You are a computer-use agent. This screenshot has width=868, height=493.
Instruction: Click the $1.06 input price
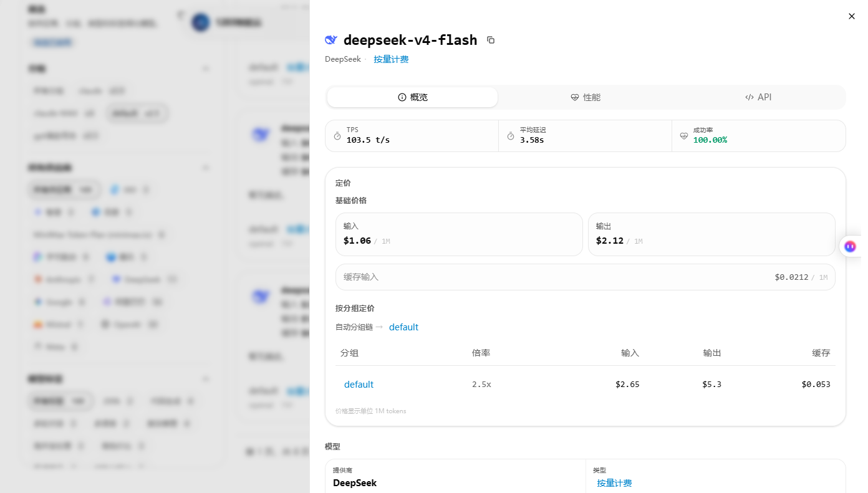(357, 241)
